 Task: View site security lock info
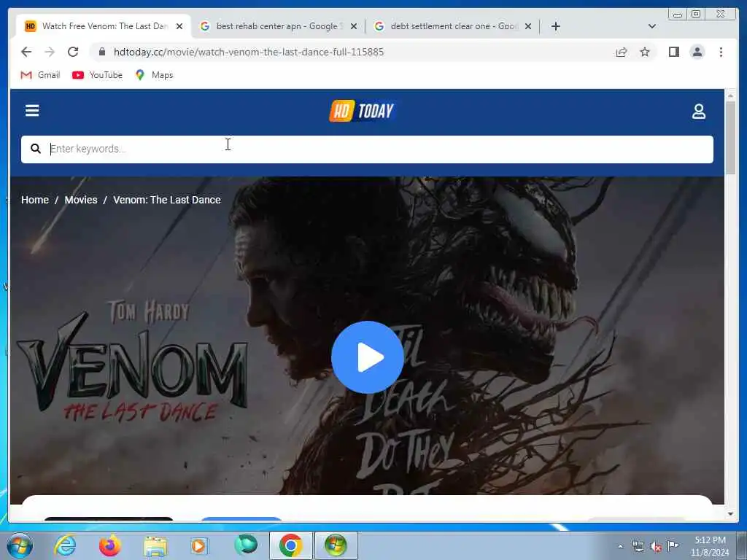point(102,52)
